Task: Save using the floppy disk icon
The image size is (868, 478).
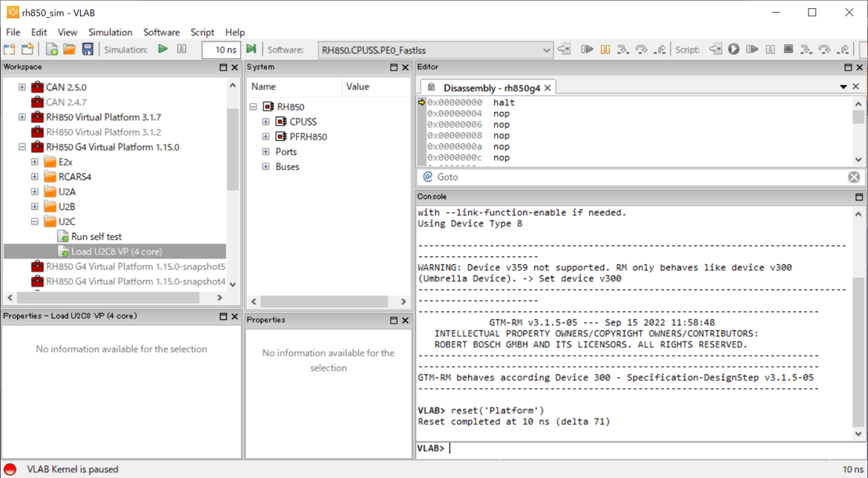Action: tap(88, 49)
